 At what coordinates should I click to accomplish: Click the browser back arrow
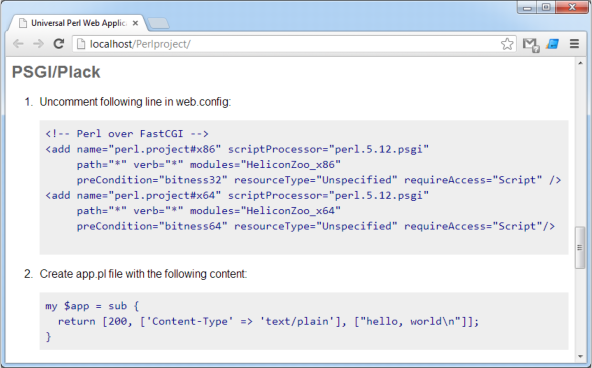click(18, 44)
